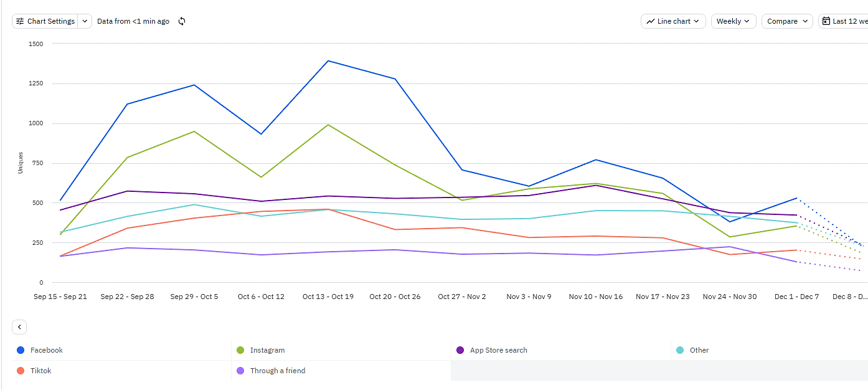Click the Sep 22 - Sep 28 axis label
This screenshot has width=868, height=390.
pyautogui.click(x=127, y=297)
